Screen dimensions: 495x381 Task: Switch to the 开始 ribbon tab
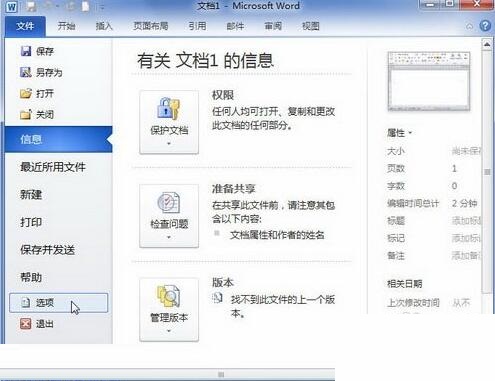(66, 26)
